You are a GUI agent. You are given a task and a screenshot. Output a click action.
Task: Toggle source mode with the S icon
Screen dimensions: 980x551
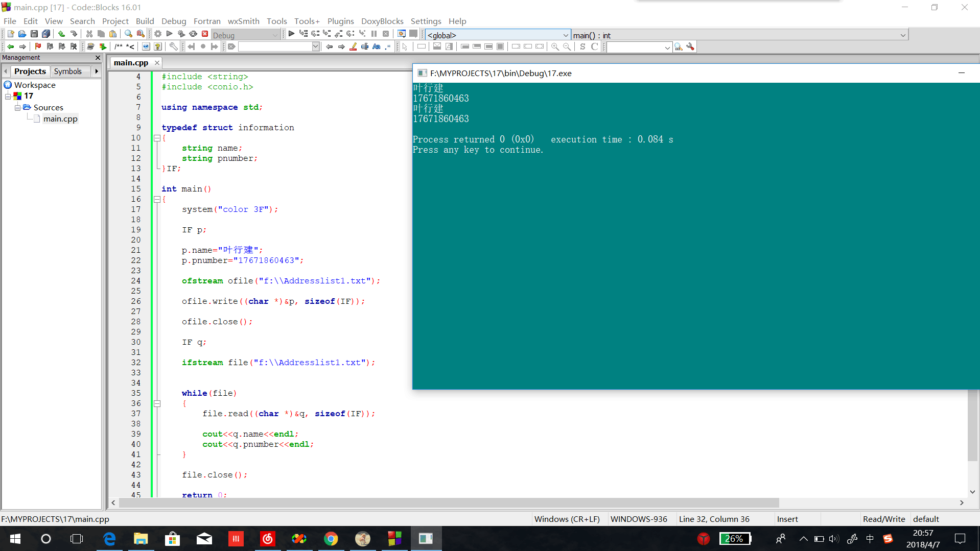(582, 46)
